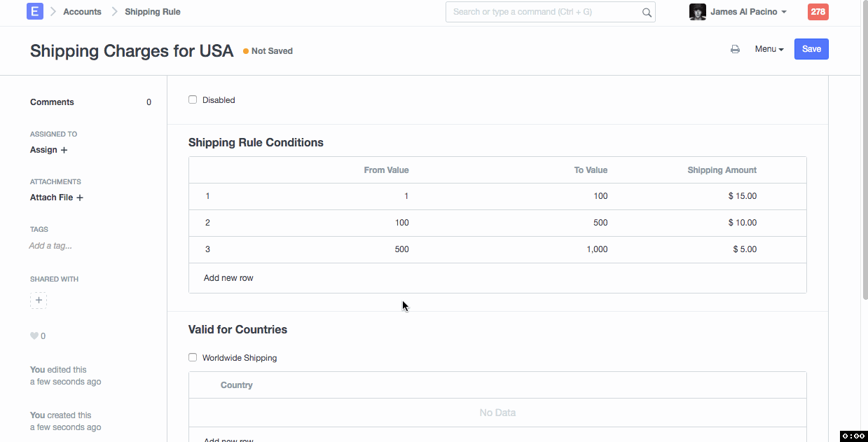Click the plus icon beside Attach File
Image resolution: width=868 pixels, height=442 pixels.
80,198
